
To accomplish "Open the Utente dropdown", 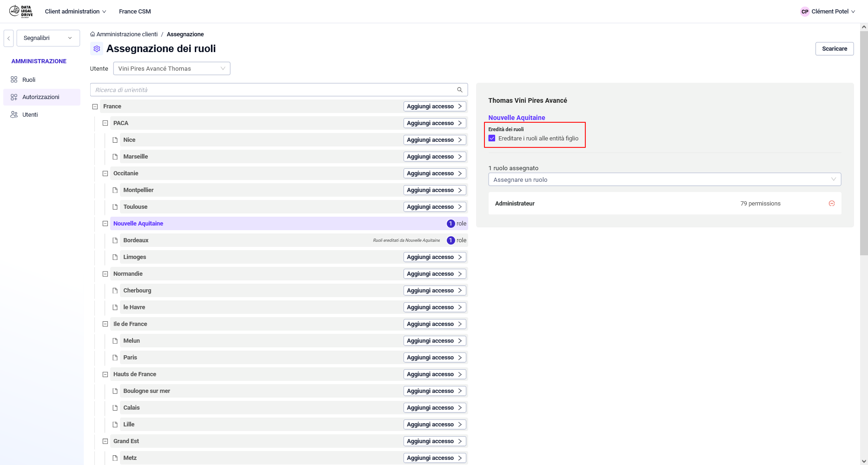I will [172, 68].
